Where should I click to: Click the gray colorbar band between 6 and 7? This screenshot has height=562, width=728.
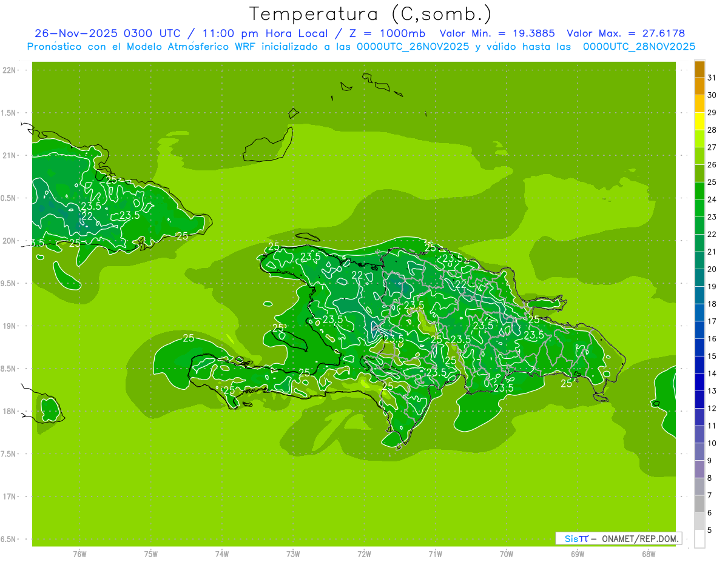(699, 504)
